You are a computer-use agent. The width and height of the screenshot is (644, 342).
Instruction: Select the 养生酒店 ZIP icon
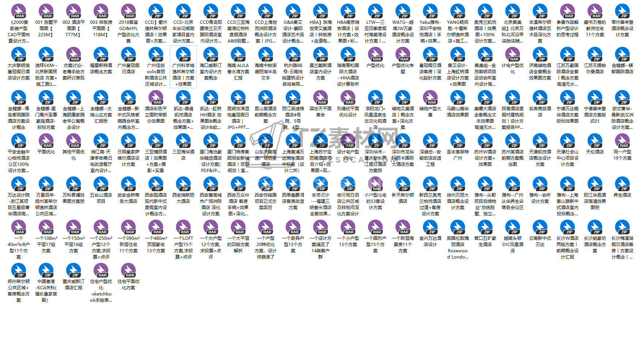622,184
